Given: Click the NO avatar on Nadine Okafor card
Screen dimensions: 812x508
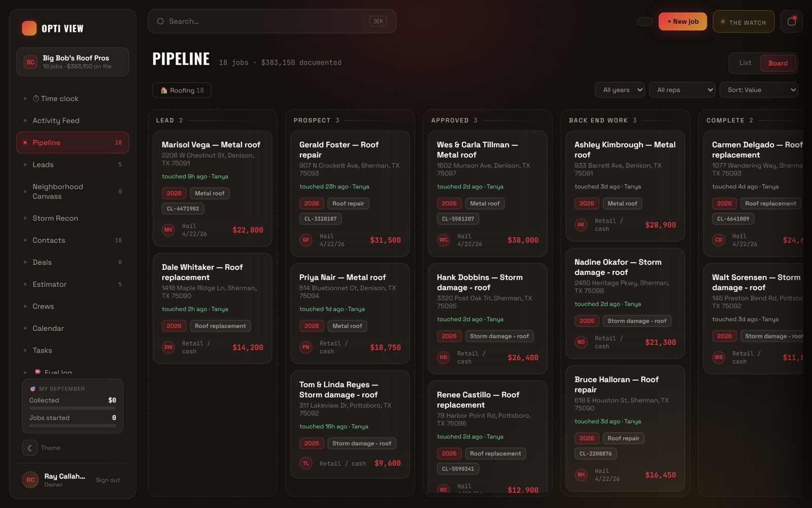Looking at the screenshot, I should pos(581,342).
